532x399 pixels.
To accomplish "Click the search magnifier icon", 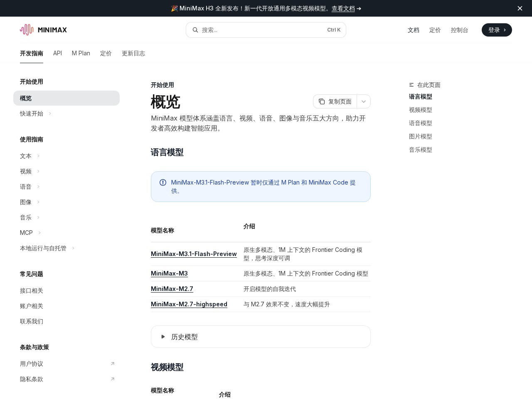I will coord(195,30).
